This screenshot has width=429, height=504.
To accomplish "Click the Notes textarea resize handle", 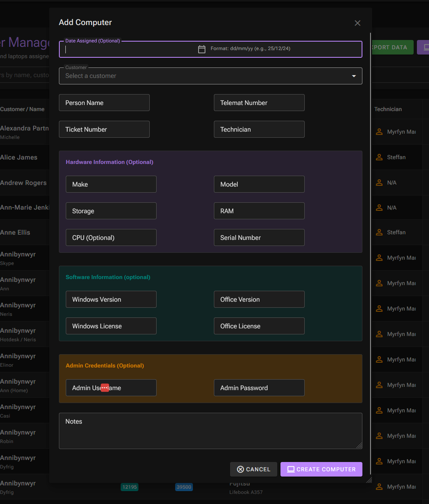I will tap(359, 446).
